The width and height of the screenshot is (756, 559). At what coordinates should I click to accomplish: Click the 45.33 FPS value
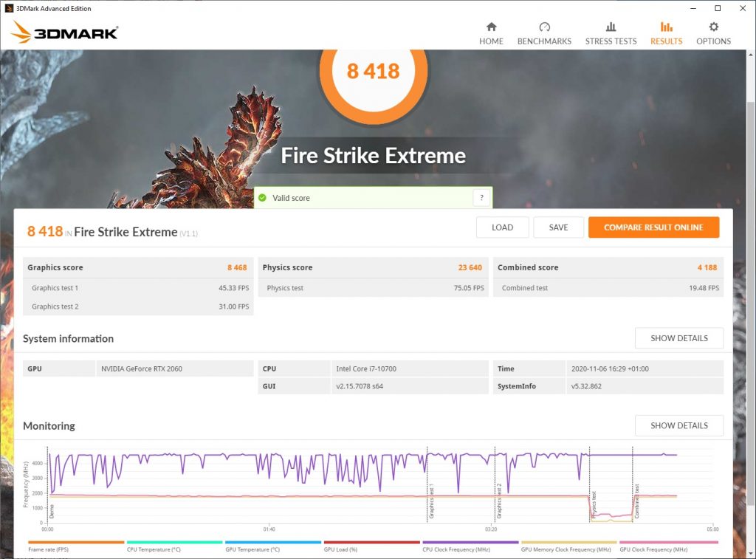pos(234,288)
